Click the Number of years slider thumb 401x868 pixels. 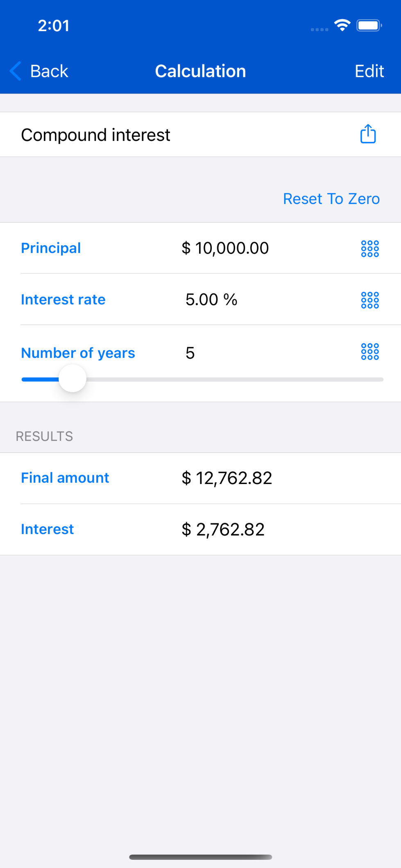(x=72, y=379)
